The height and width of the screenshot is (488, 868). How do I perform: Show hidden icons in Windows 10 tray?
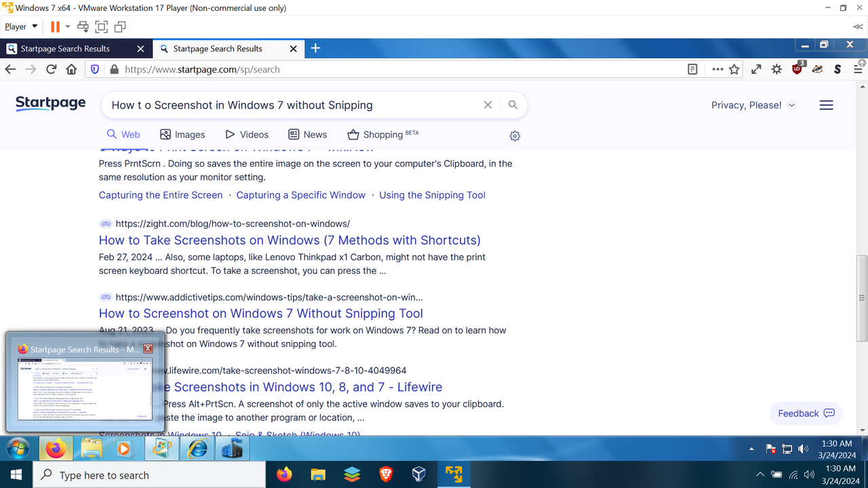click(x=760, y=474)
